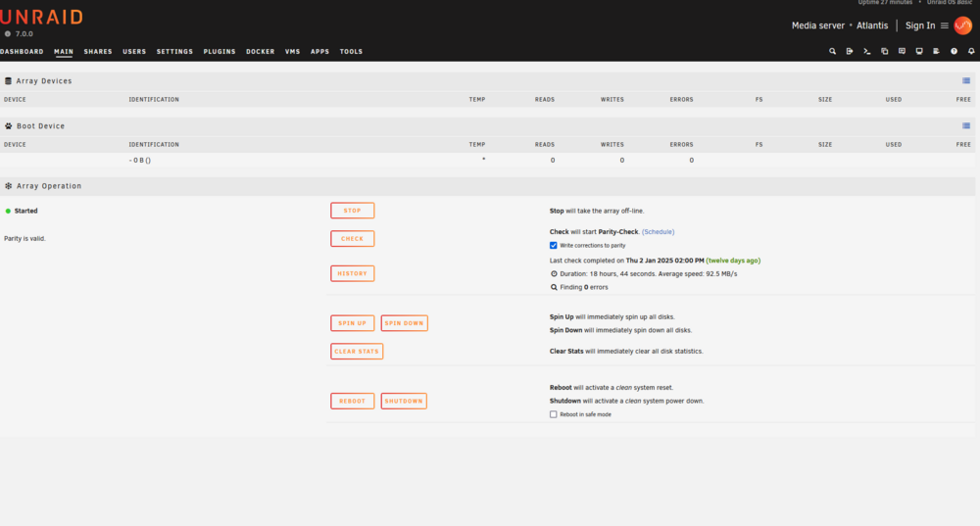980x526 pixels.
Task: Go to the Dashboard tab
Action: 22,51
